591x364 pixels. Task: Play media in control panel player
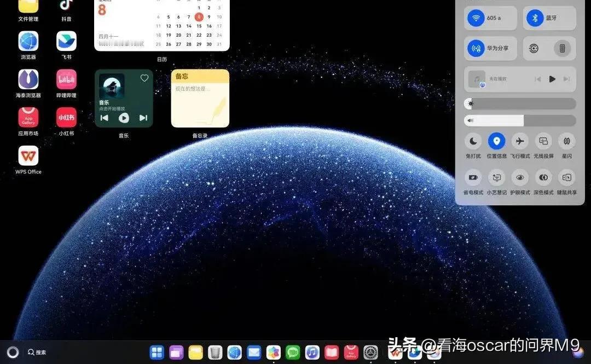click(x=552, y=79)
